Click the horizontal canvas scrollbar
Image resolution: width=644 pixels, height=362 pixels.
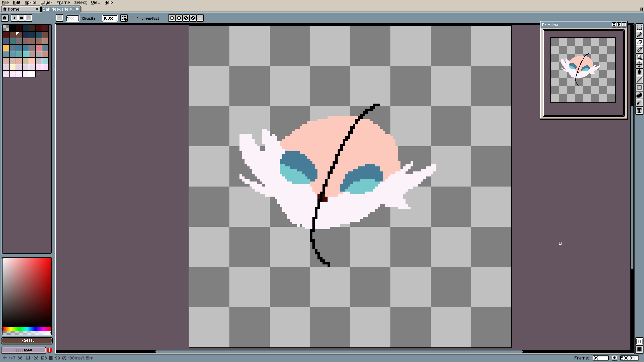point(339,352)
